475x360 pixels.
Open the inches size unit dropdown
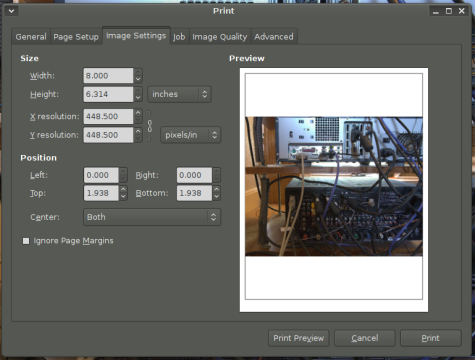[179, 94]
